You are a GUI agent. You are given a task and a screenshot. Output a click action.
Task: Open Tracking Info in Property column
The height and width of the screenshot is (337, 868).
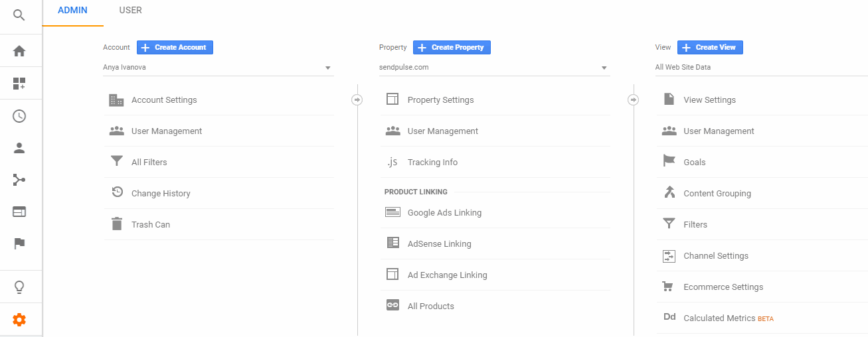(432, 163)
